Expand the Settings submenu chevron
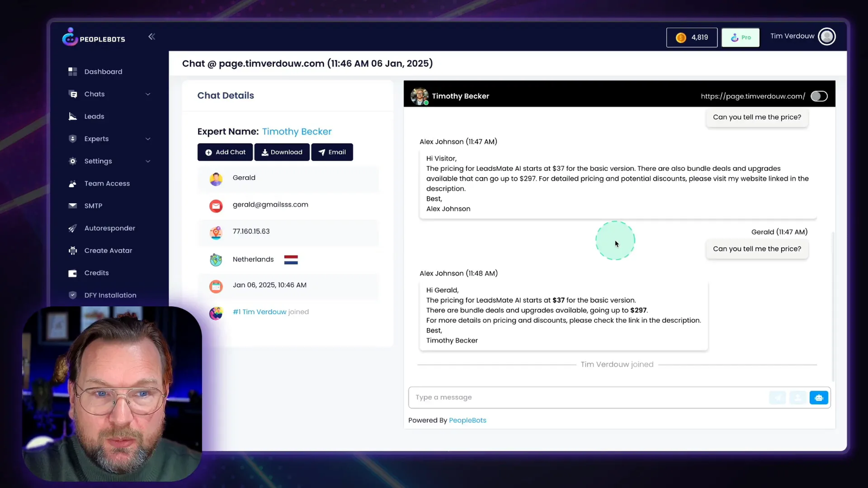Image resolution: width=868 pixels, height=488 pixels. click(x=148, y=161)
